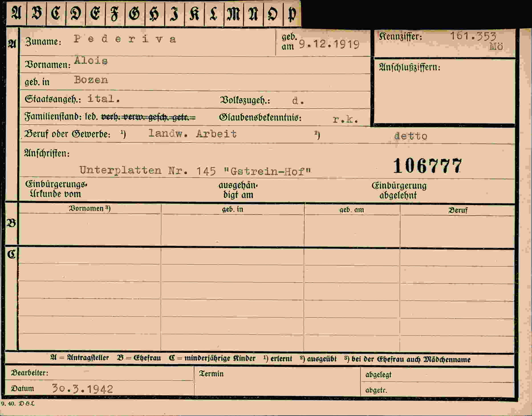The height and width of the screenshot is (416, 532).
Task: Click the 'Einbürgerung abgelehnt' label
Action: coord(399,190)
